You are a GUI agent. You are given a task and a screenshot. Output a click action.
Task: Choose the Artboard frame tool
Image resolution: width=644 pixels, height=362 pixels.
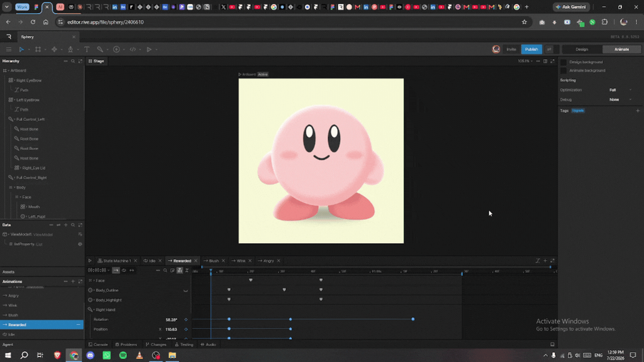click(x=38, y=49)
